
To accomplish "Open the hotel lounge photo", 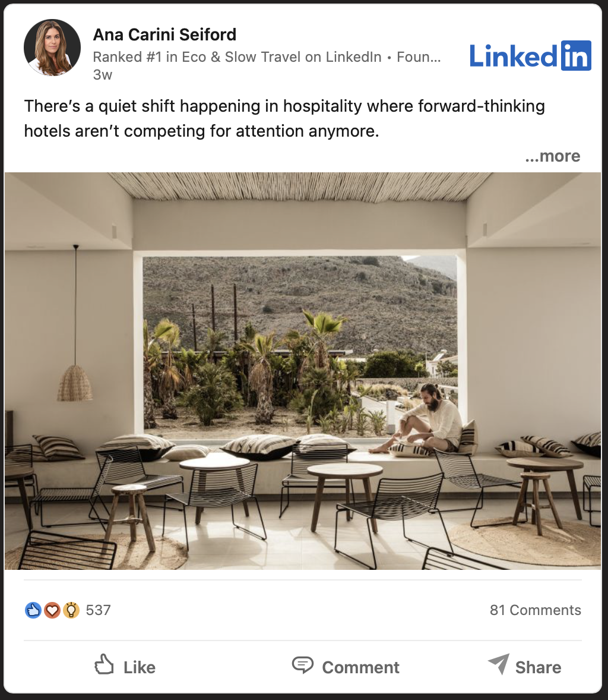I will [303, 371].
